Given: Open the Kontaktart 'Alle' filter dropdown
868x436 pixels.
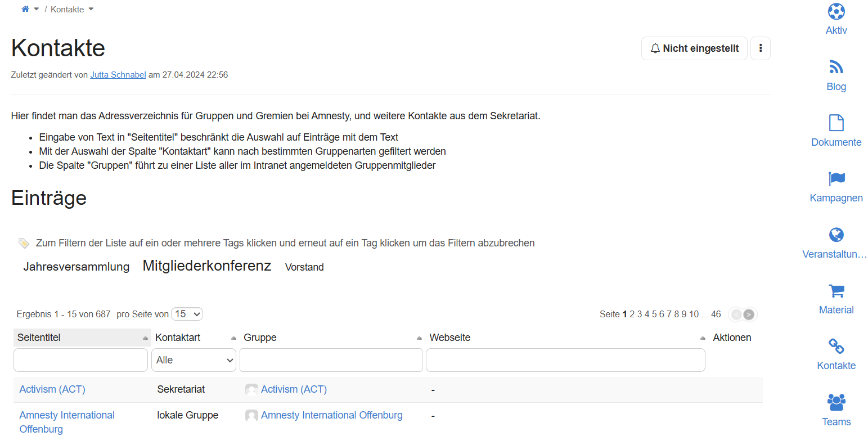Looking at the screenshot, I should [x=194, y=360].
